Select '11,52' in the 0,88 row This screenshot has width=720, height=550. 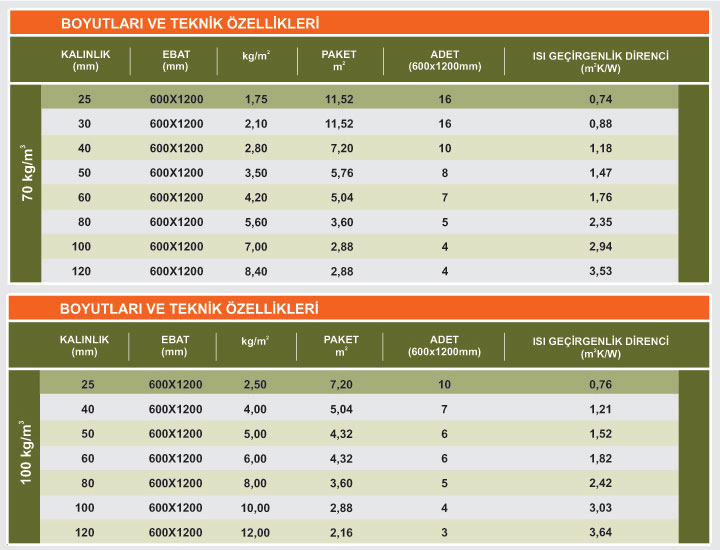339,124
